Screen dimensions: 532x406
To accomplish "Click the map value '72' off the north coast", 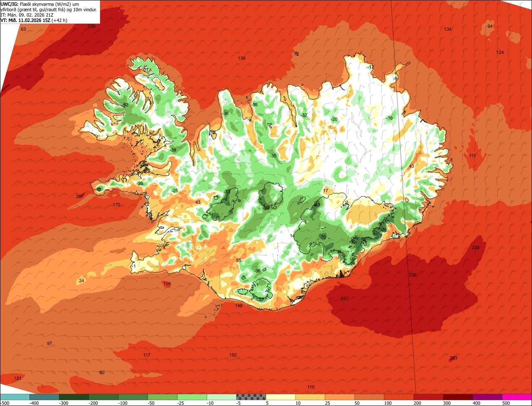I will [x=296, y=54].
